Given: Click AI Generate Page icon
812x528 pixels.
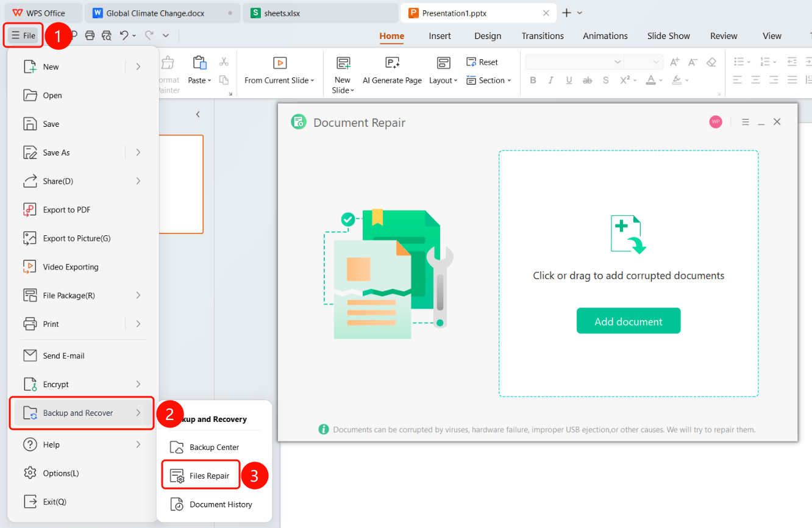Looking at the screenshot, I should click(392, 63).
